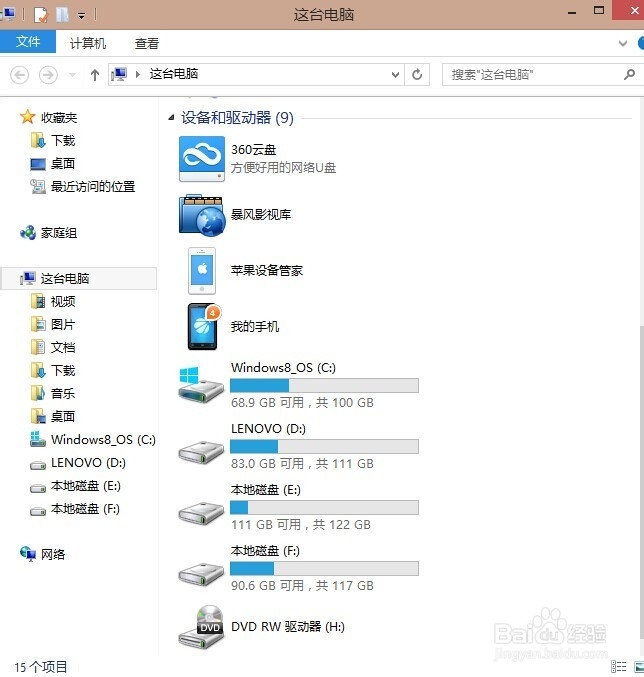Select 文档 in navigation pane

pos(63,347)
